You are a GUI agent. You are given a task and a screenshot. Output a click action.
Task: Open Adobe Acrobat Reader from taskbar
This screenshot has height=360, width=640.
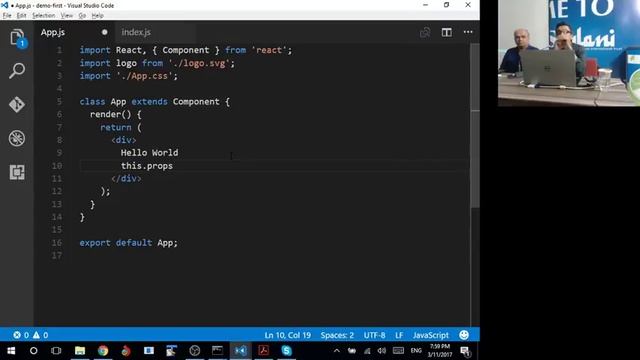point(263,351)
